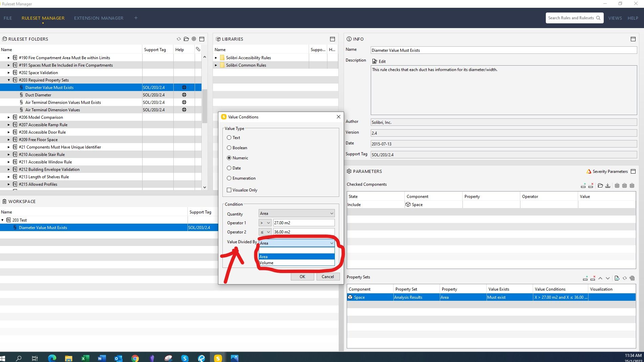Refresh Property Sets table icon
644x362 pixels.
(x=625, y=278)
